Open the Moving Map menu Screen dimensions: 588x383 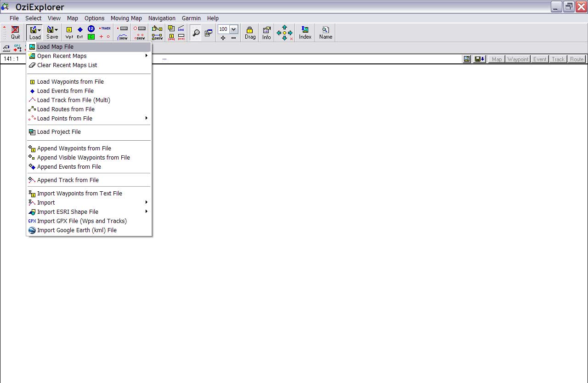point(126,18)
